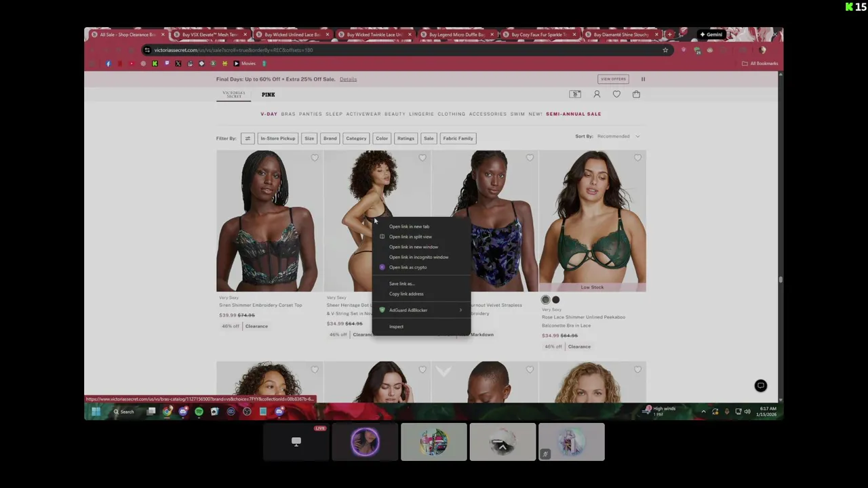Open the V-DAY navigation menu
The height and width of the screenshot is (488, 868).
[x=269, y=114]
